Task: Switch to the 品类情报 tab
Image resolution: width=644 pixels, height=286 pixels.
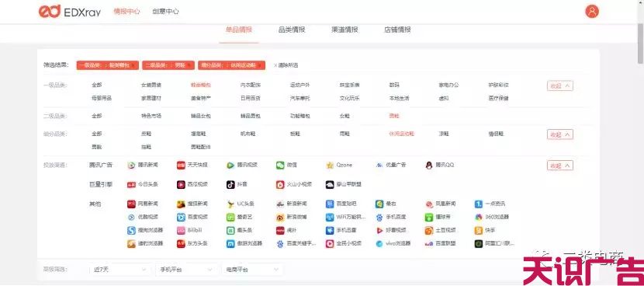Action: tap(292, 30)
